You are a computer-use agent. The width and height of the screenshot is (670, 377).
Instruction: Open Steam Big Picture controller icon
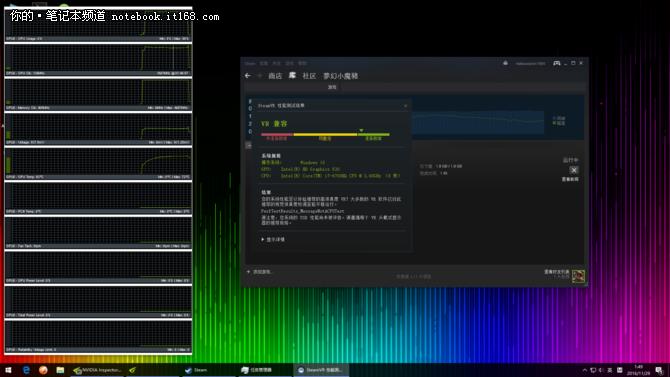pos(557,63)
